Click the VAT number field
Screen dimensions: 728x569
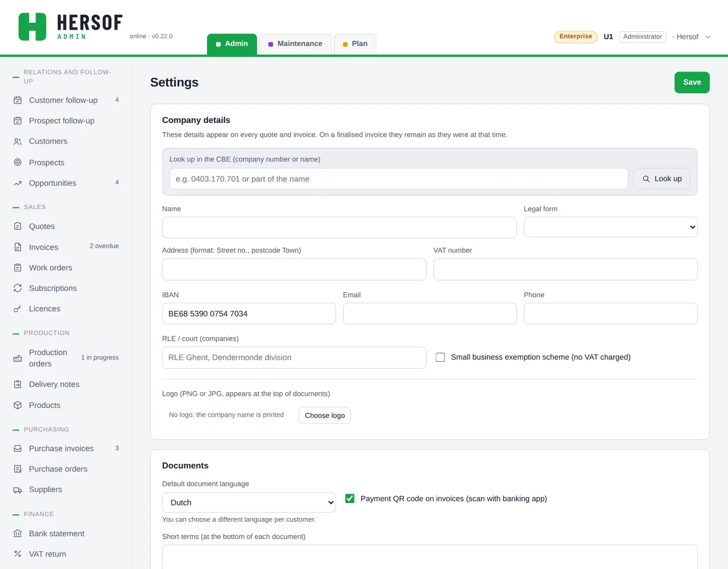tap(565, 269)
